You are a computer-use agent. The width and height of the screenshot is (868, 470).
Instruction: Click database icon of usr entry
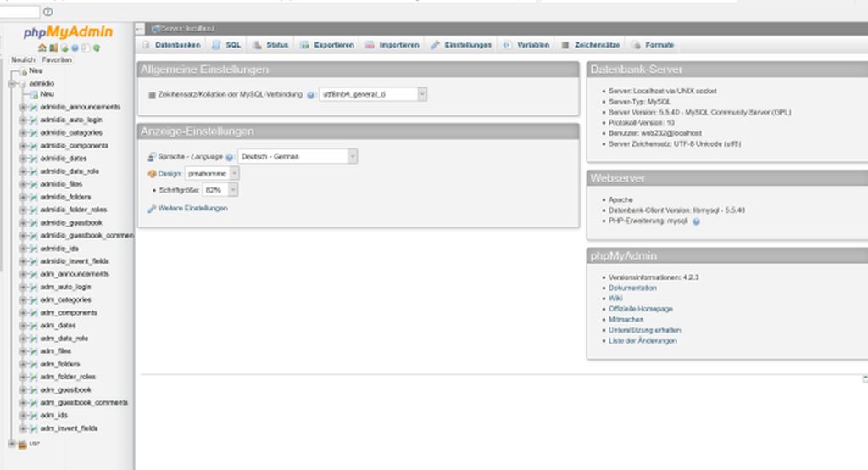pos(22,445)
